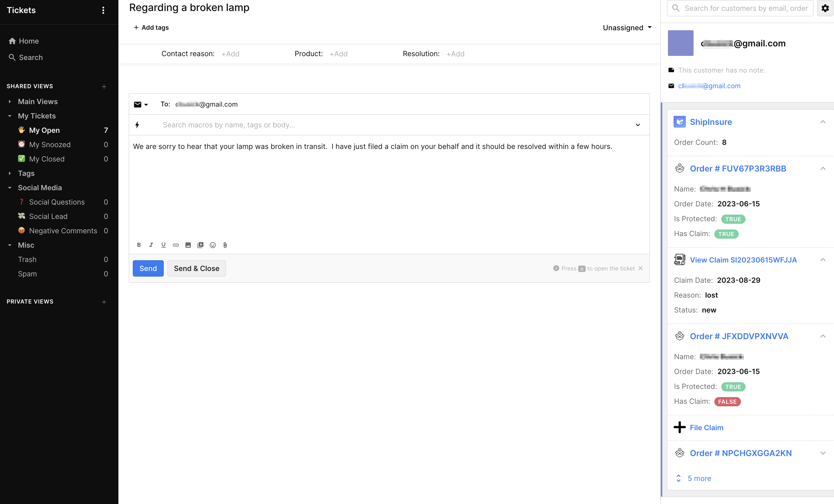Open the Unassigned assignee dropdown
The height and width of the screenshot is (504, 834).
[x=627, y=28]
